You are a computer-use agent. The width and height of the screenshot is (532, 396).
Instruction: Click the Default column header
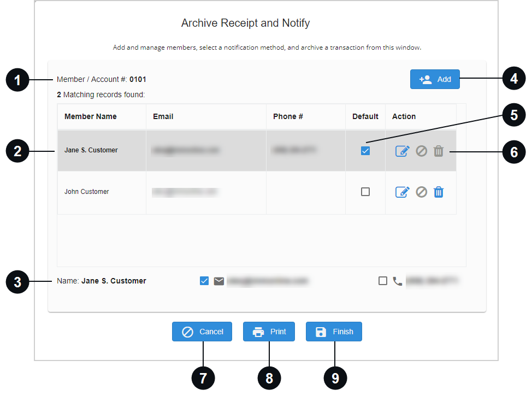(365, 116)
